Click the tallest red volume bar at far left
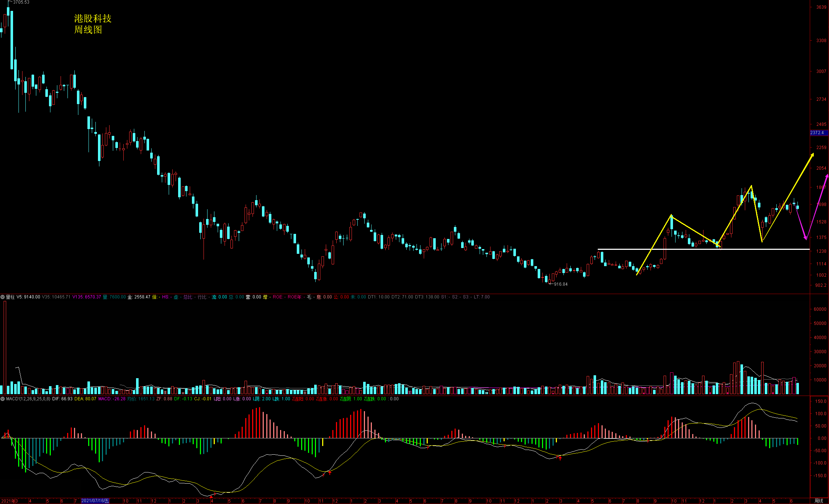 point(5,347)
